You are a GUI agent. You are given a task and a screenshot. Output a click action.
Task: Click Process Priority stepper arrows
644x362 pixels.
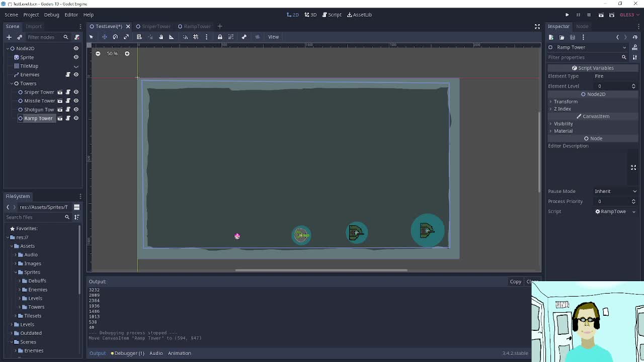[633, 201]
